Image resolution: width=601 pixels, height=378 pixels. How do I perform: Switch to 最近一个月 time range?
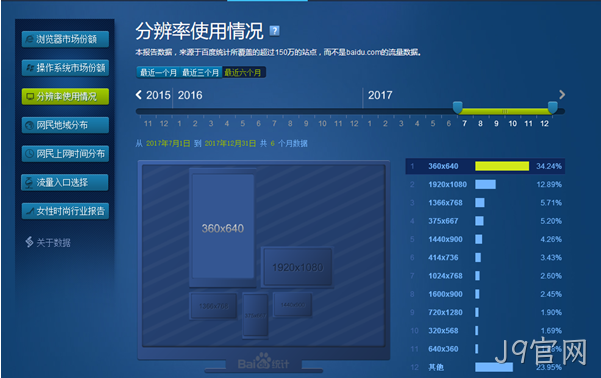[158, 72]
